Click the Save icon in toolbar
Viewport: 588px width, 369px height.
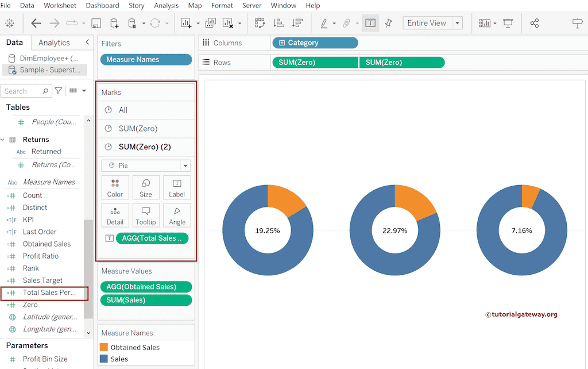pos(96,23)
